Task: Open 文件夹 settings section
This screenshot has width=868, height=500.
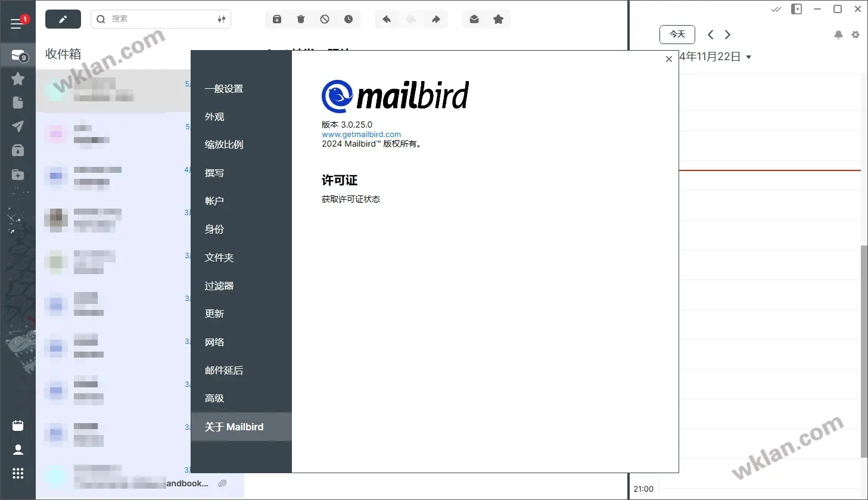Action: 241,257
